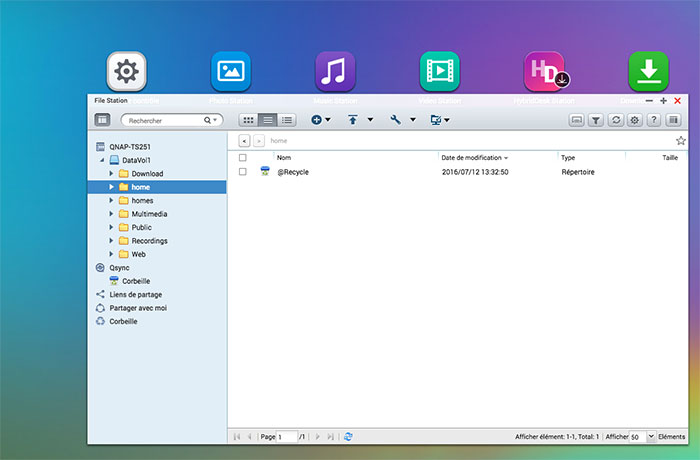Sort by Taille column header
This screenshot has width=700, height=460.
pyautogui.click(x=670, y=158)
